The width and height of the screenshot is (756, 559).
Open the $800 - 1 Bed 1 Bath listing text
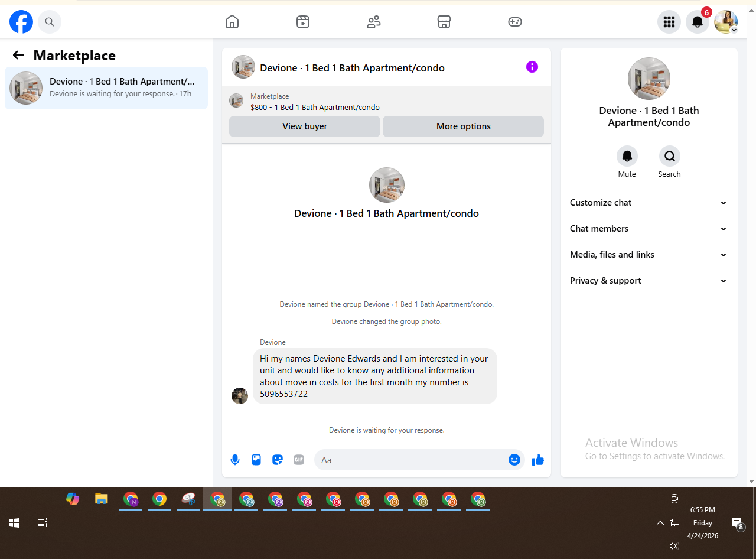click(x=315, y=108)
